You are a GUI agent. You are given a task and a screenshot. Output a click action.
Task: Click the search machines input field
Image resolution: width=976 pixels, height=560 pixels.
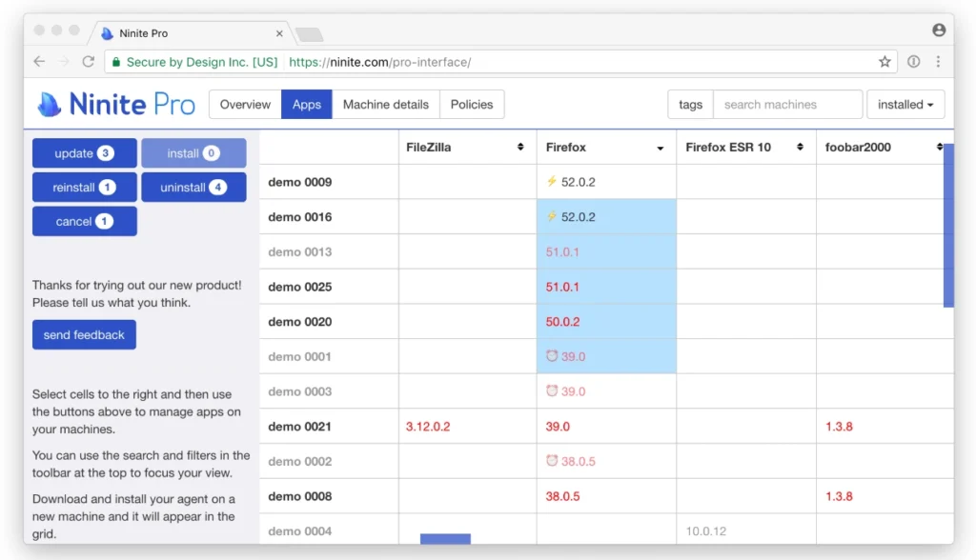point(787,104)
